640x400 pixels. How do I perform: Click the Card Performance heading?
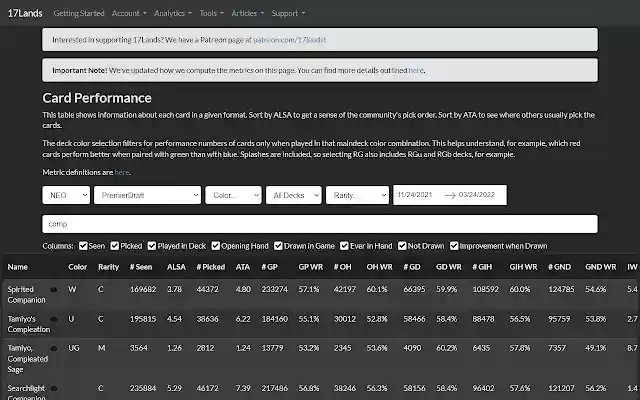[97, 98]
